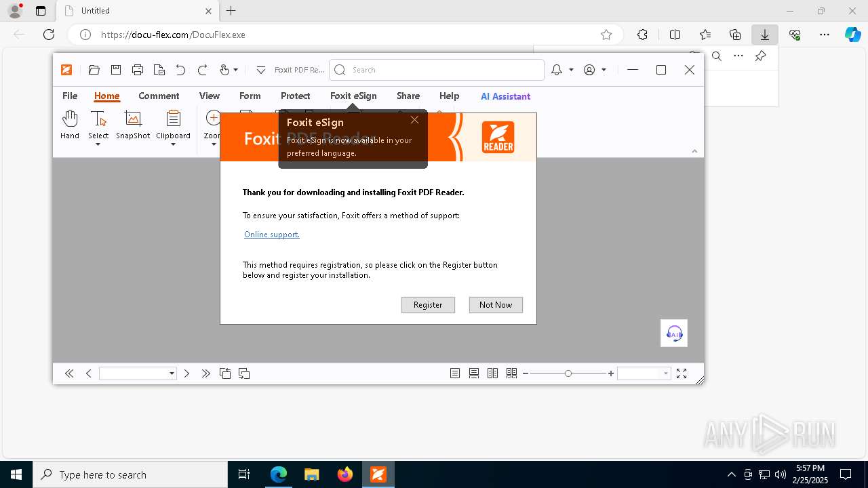Expand the Clipboard dropdown arrow

point(173,144)
